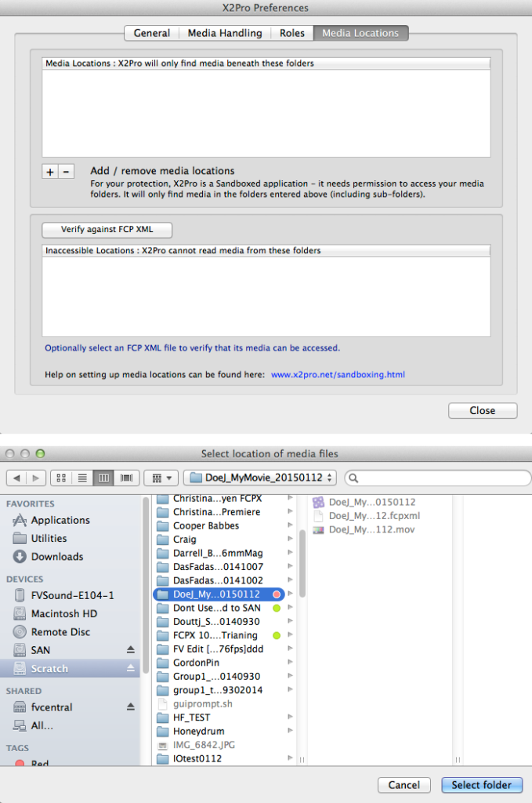Eject the SAN volume

[x=130, y=650]
